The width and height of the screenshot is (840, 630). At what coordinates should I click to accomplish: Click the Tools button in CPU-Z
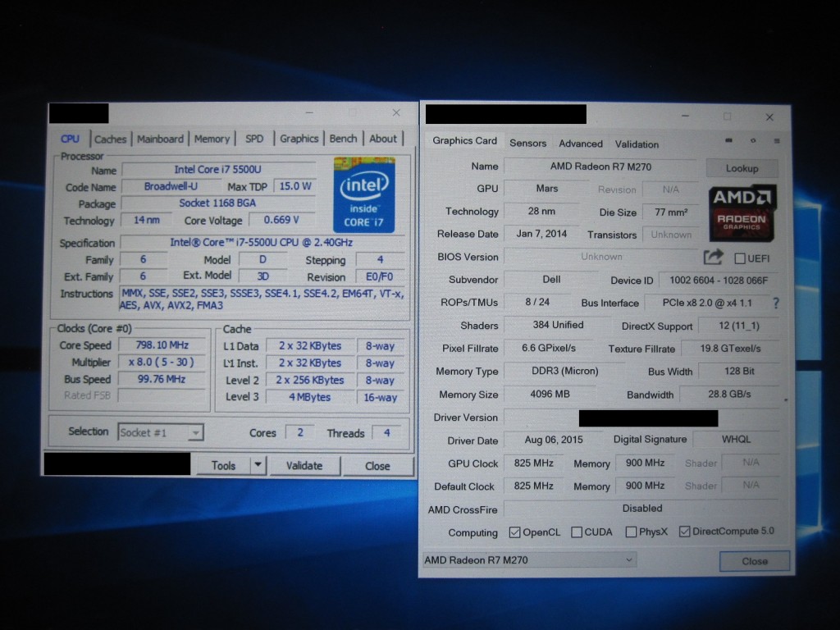(223, 466)
